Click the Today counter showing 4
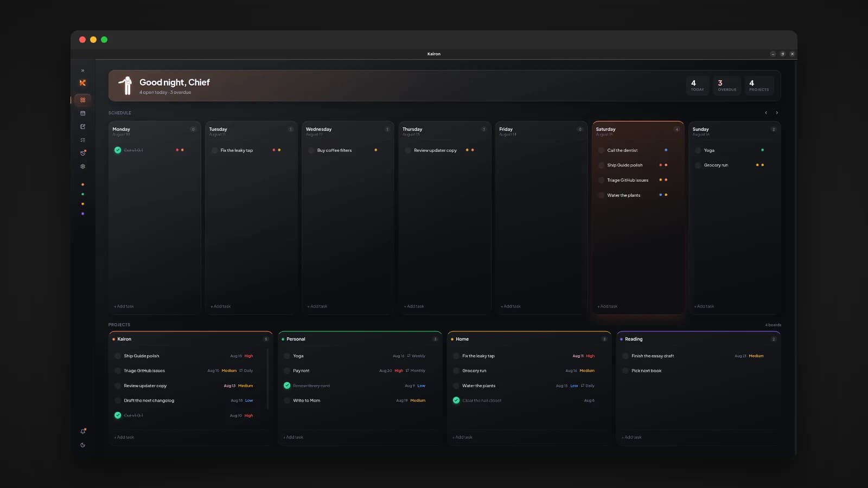Screen dimensions: 868x488 click(697, 86)
